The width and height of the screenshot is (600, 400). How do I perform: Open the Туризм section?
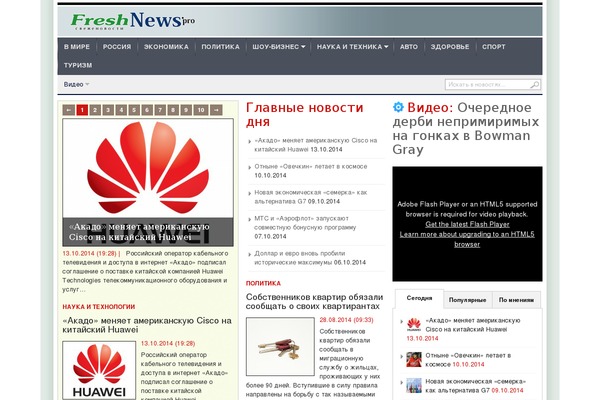78,65
